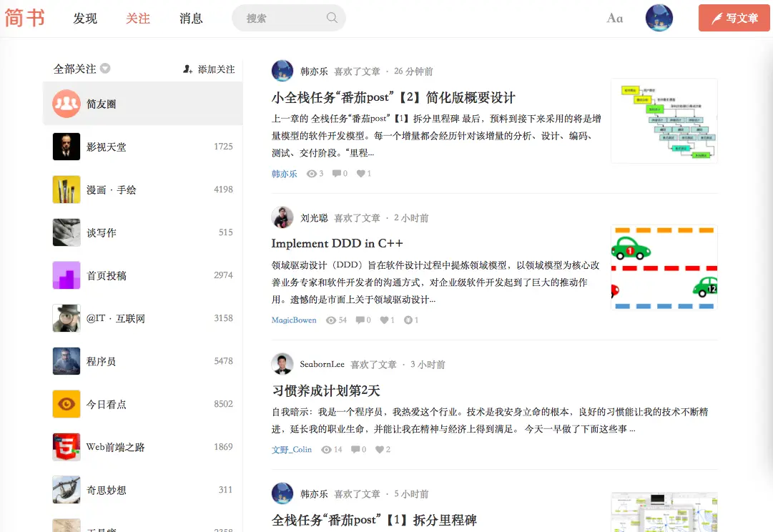Open article 习惯养成计划第2天
This screenshot has height=532, width=773.
[x=326, y=391]
